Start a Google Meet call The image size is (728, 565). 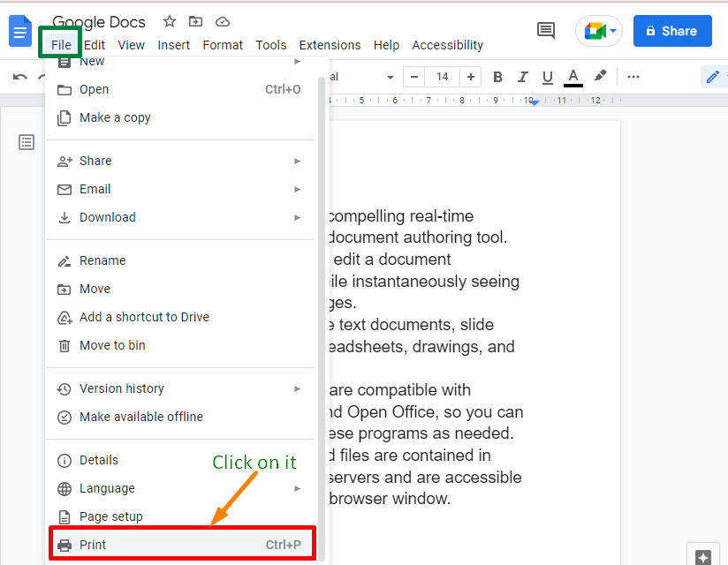(x=599, y=31)
